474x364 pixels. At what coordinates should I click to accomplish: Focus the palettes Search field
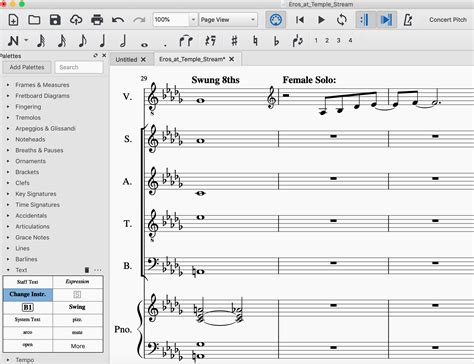coord(79,67)
